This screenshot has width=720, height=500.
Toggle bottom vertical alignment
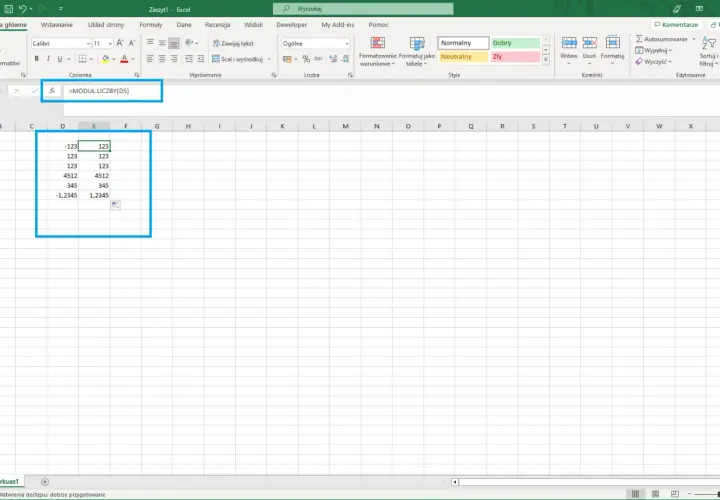pos(174,43)
